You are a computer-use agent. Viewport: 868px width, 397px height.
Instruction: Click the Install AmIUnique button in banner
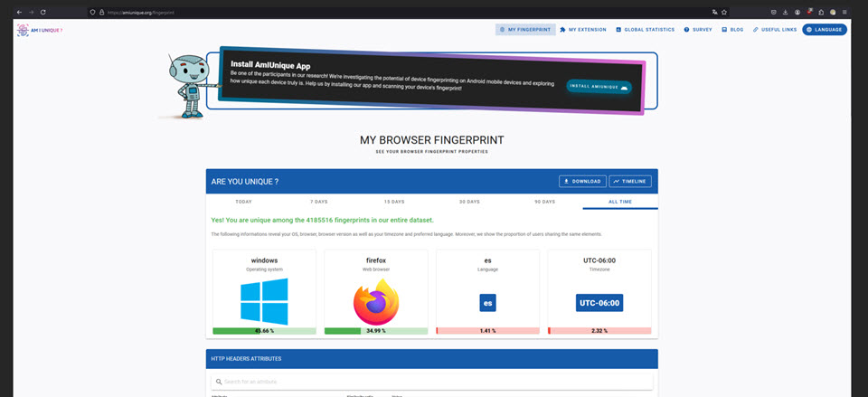(599, 87)
